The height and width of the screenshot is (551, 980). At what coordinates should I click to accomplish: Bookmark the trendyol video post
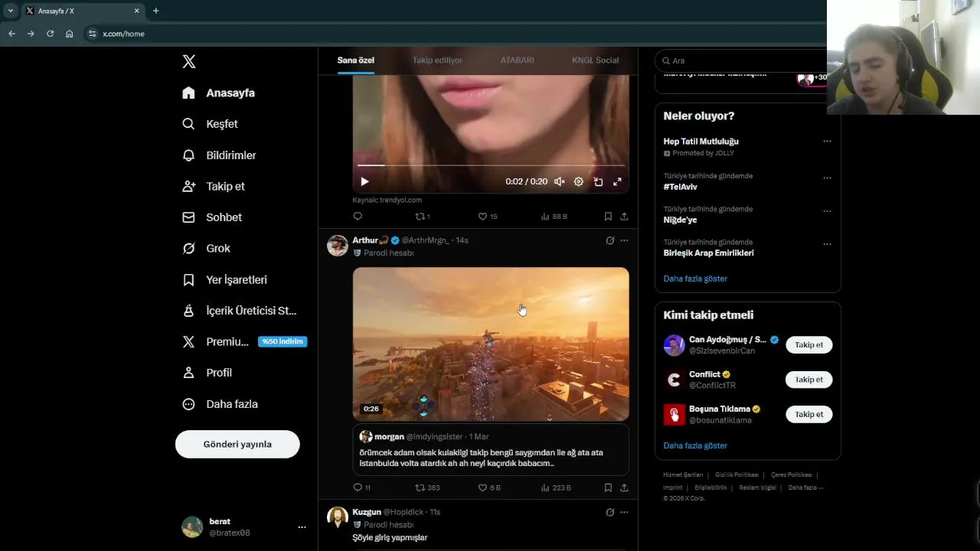point(608,217)
